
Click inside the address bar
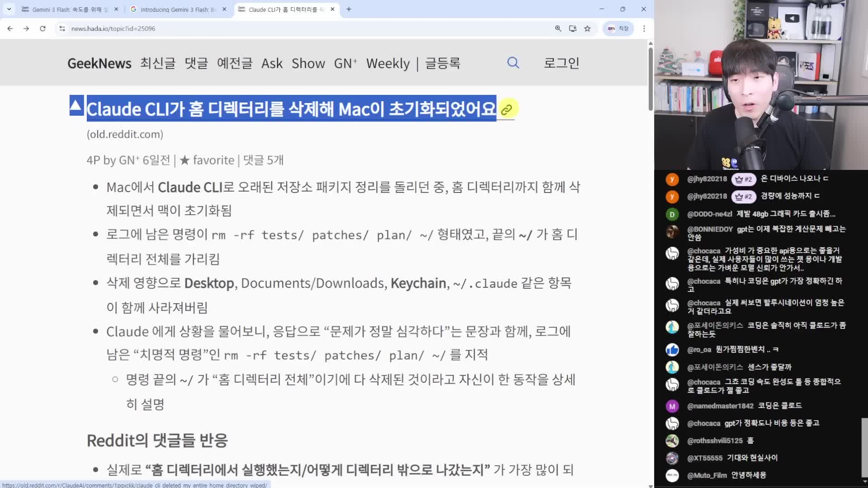(x=271, y=28)
